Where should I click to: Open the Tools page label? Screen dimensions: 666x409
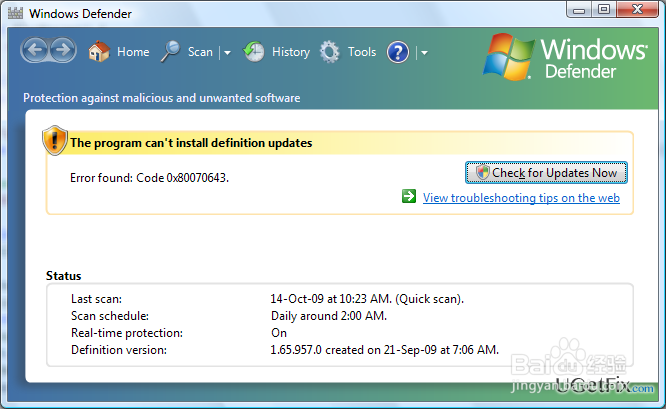point(362,52)
